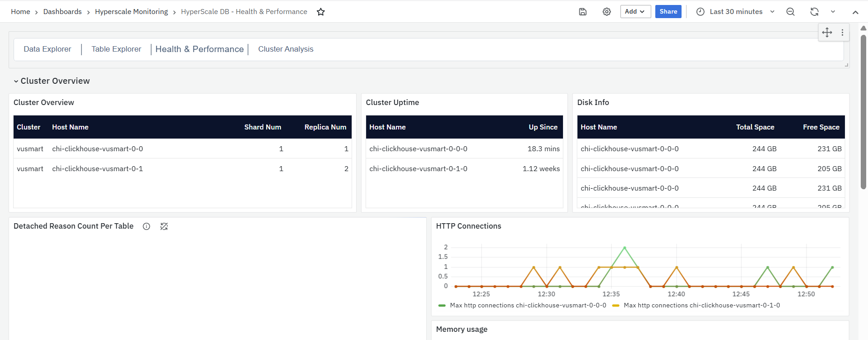The width and height of the screenshot is (868, 340).
Task: Show info for Detached Reason Count panel
Action: coord(146,226)
